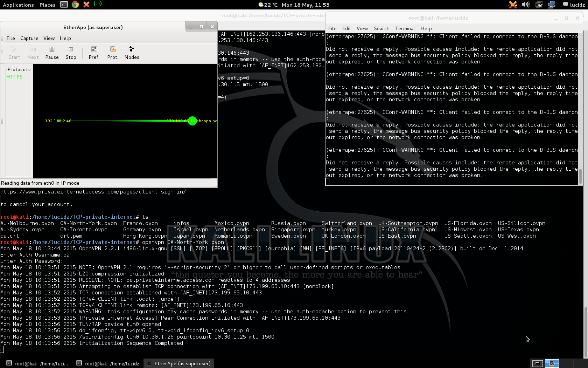Image resolution: width=588 pixels, height=368 pixels.
Task: Click the Next toolbar button in EtherApe
Action: click(x=33, y=53)
